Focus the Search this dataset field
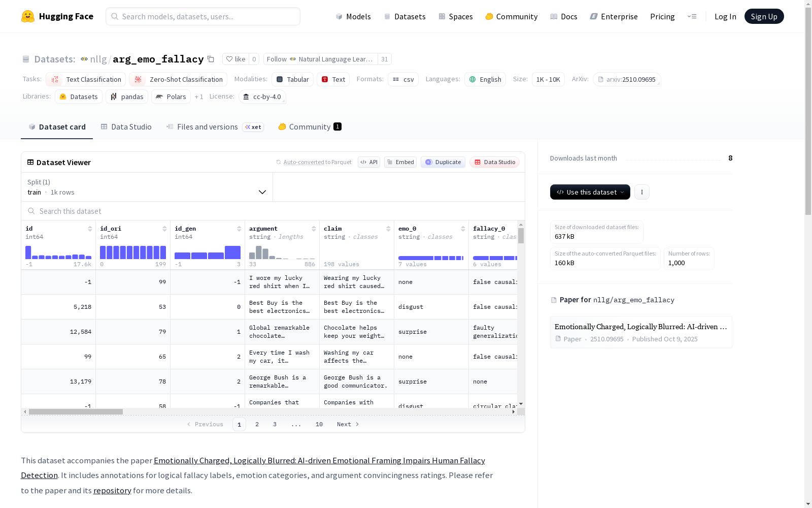Viewport: 812px width, 508px height. click(273, 211)
